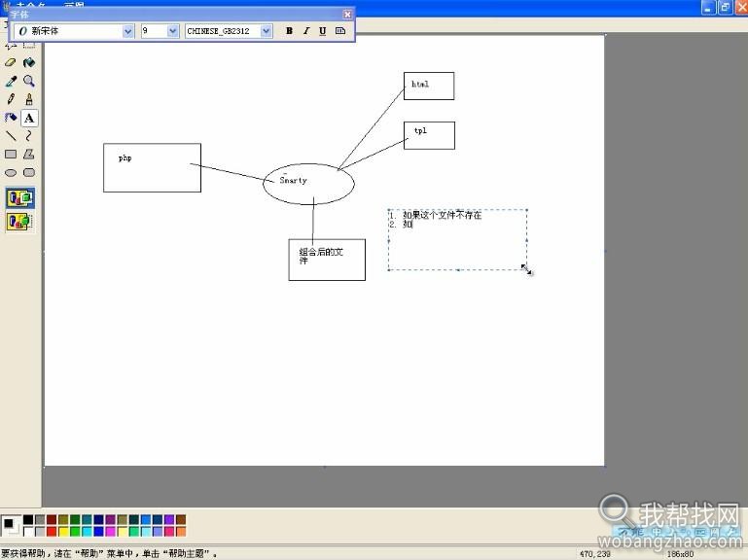Select the Eraser tool
This screenshot has width=748, height=560.
click(11, 62)
